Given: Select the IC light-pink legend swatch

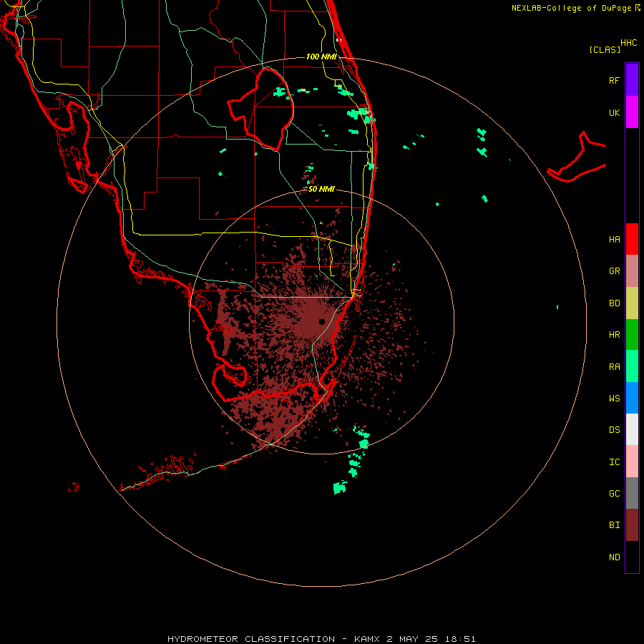Looking at the screenshot, I should [x=632, y=462].
